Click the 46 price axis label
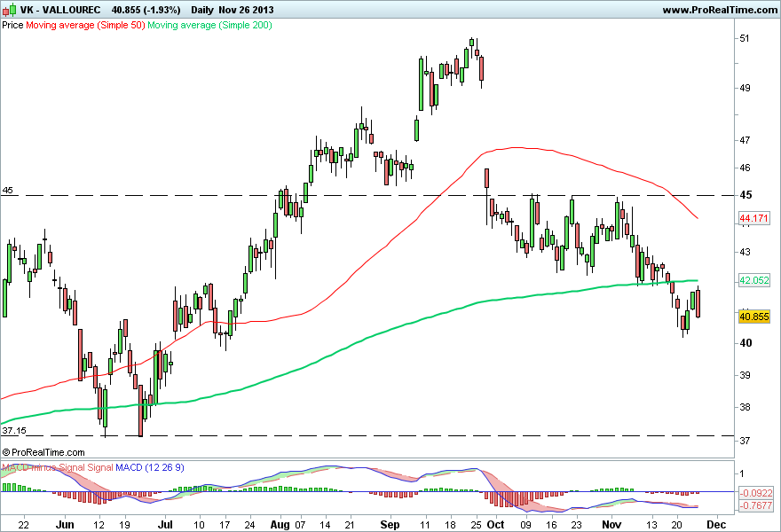The height and width of the screenshot is (532, 781). point(745,168)
